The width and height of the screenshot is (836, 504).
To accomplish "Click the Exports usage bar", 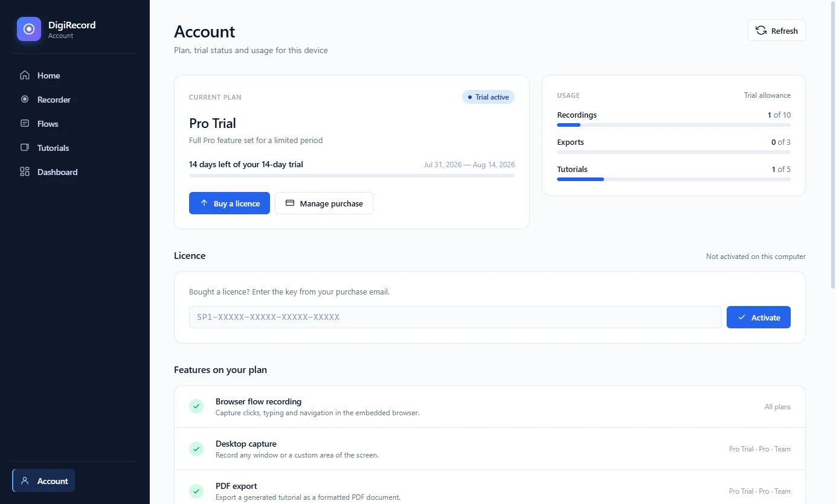I will [x=674, y=152].
